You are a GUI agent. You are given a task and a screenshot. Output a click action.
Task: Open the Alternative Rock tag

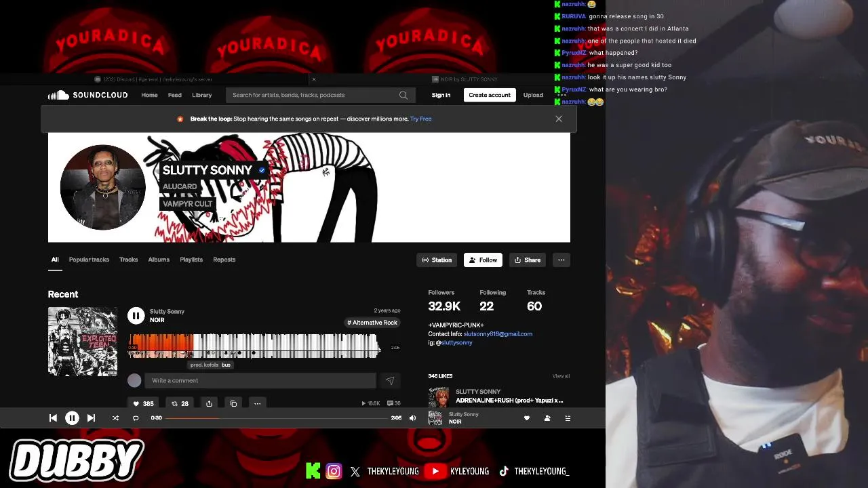pos(372,323)
